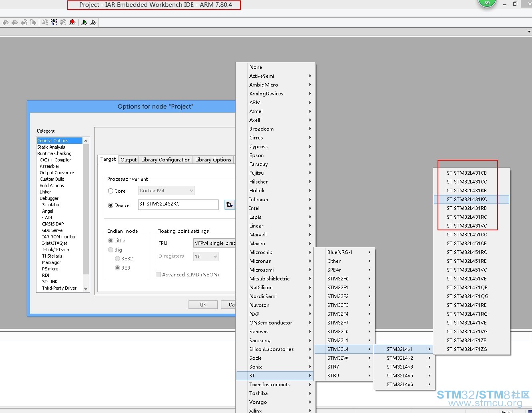Select General Options category
Screen dimensions: 532x413
point(59,141)
